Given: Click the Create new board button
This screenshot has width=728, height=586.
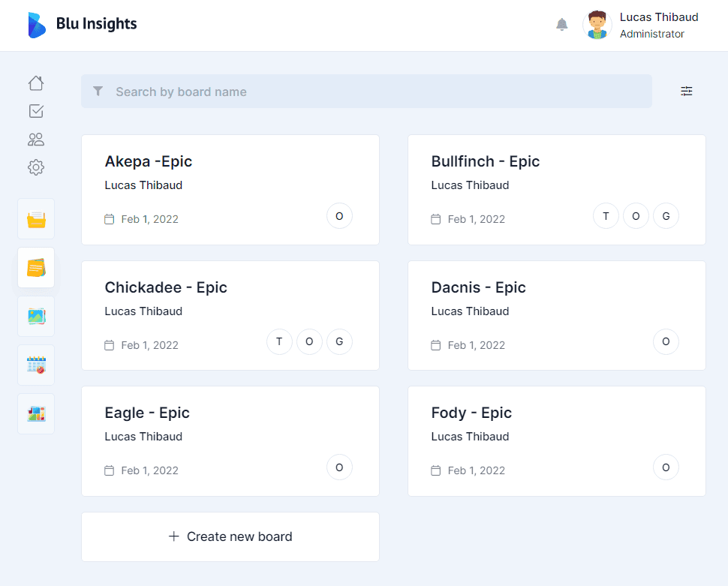Looking at the screenshot, I should [x=230, y=536].
